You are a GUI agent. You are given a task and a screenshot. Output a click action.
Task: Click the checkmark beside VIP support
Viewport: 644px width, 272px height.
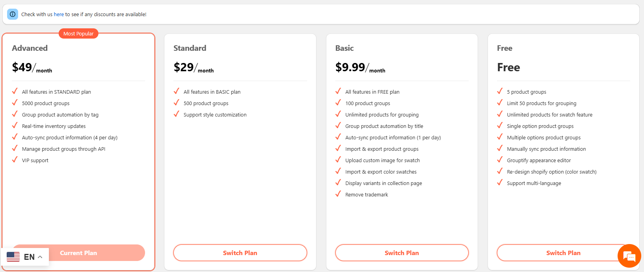pyautogui.click(x=15, y=160)
